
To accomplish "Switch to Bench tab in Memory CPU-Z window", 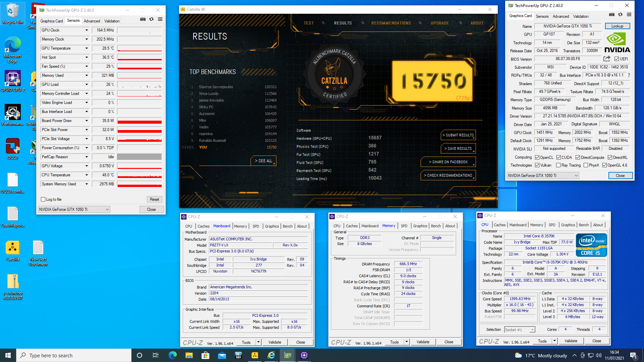I will 436,226.
